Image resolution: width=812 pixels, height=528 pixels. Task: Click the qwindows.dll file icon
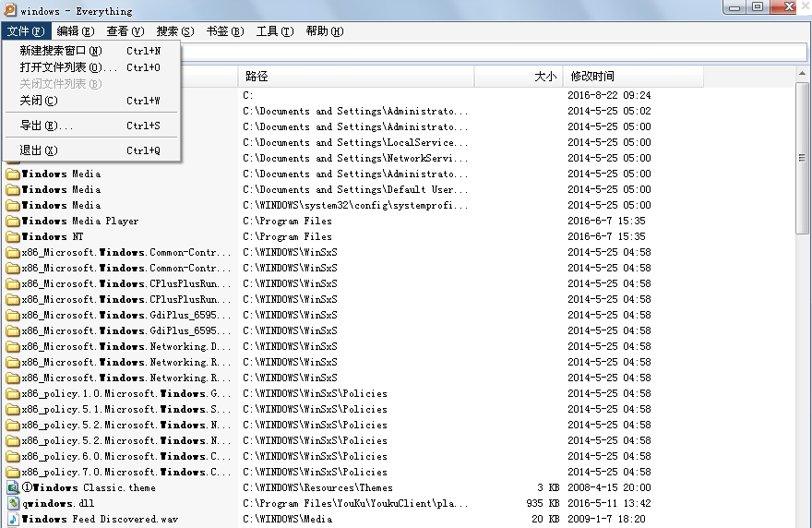point(13,503)
